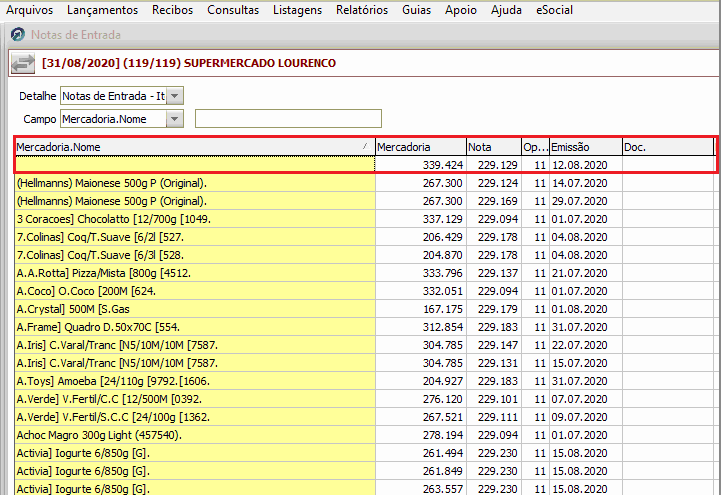Click Nota value 229.101

click(498, 399)
